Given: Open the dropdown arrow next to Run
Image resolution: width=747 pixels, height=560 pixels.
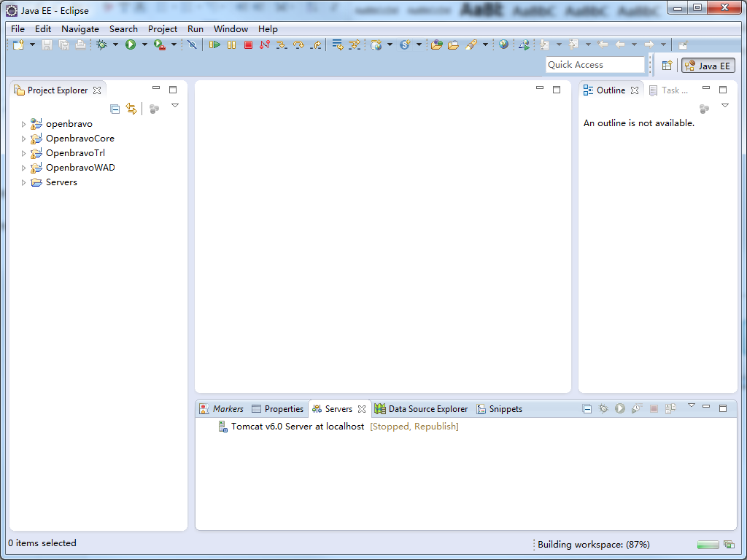Looking at the screenshot, I should [x=144, y=44].
